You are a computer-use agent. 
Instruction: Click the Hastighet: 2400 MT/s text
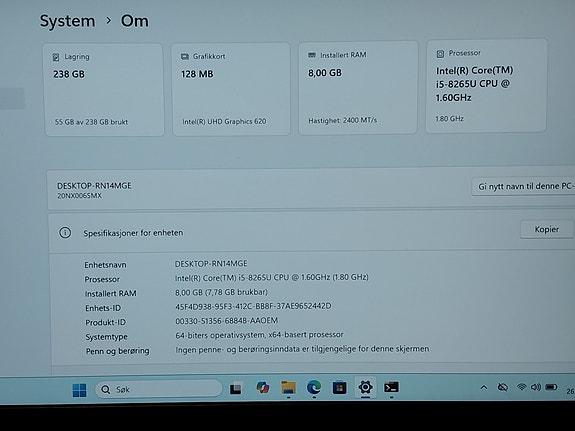343,120
